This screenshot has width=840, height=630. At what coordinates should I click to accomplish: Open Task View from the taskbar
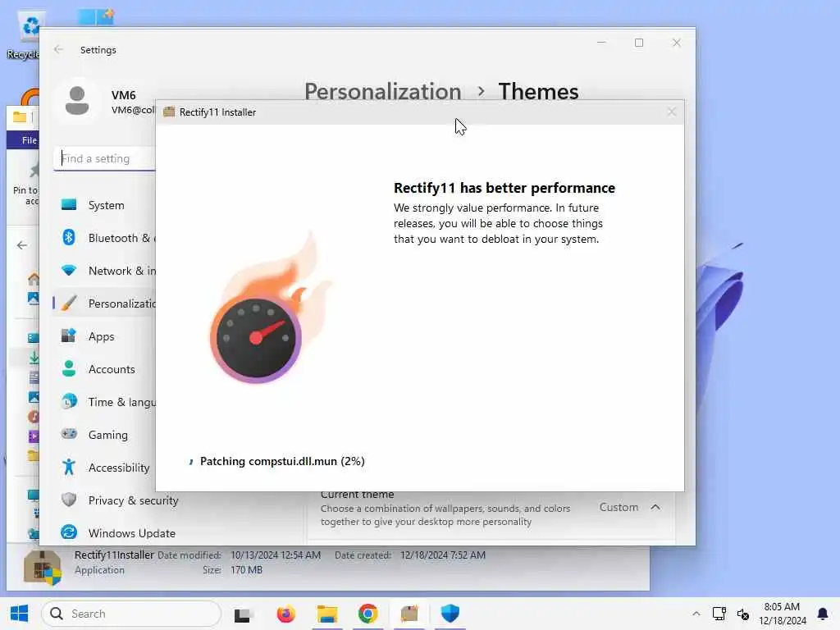243,614
